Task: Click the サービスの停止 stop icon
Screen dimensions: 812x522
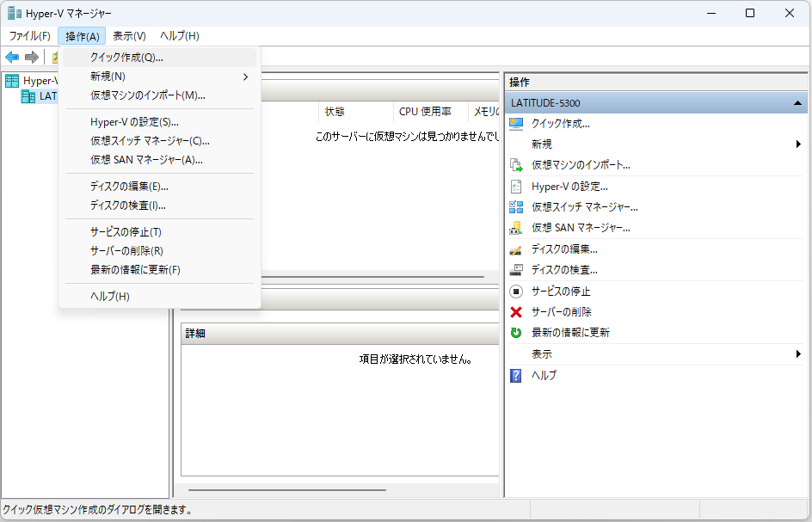Action: click(516, 292)
